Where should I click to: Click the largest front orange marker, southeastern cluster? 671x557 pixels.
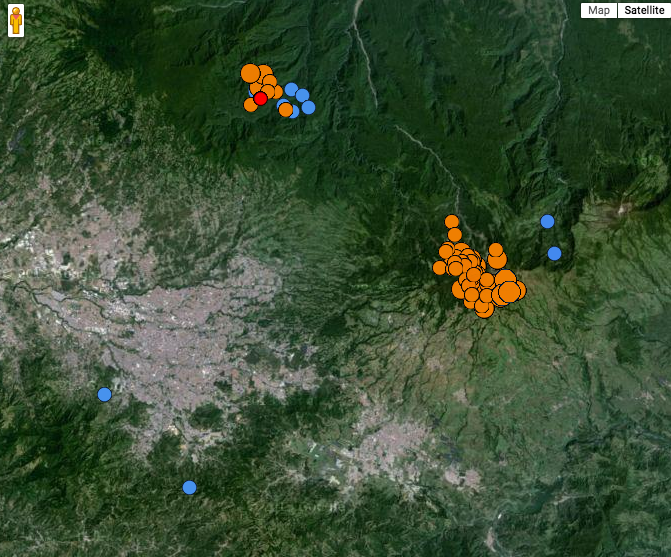click(509, 291)
